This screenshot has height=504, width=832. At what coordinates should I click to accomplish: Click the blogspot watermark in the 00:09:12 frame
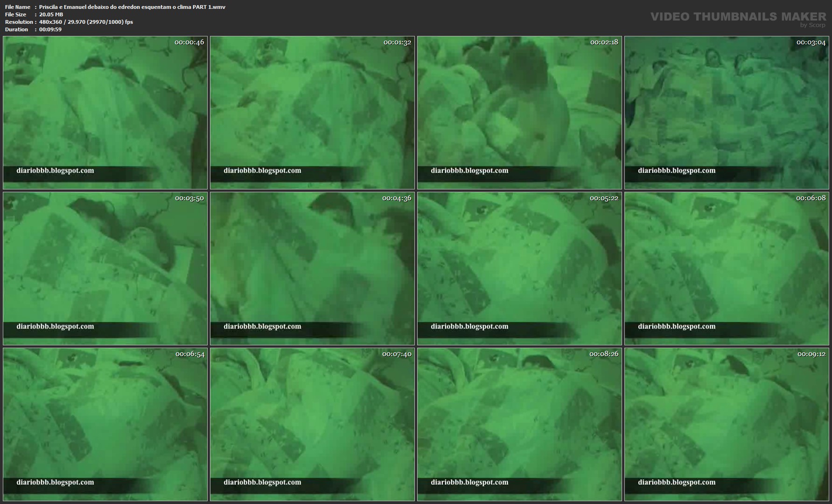pyautogui.click(x=677, y=483)
